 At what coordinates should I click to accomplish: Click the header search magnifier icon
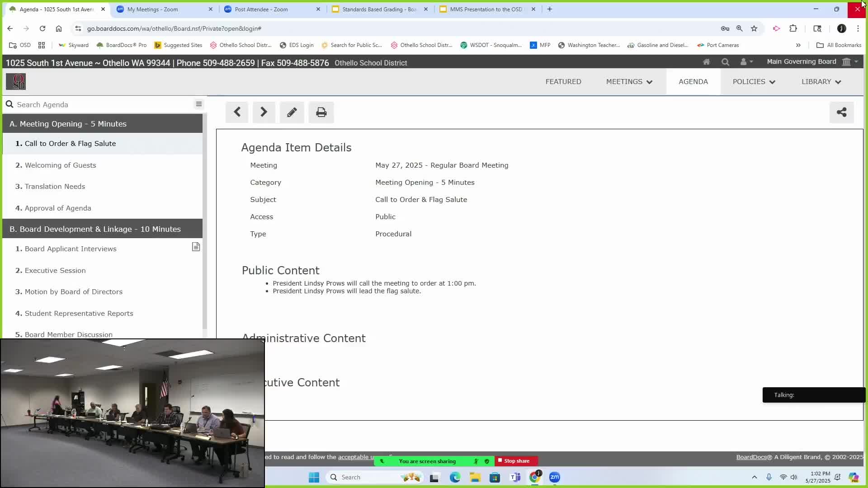pyautogui.click(x=725, y=62)
